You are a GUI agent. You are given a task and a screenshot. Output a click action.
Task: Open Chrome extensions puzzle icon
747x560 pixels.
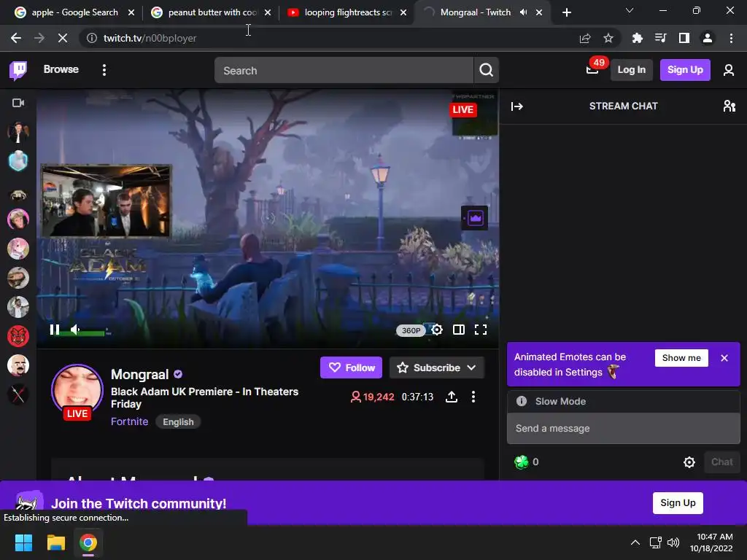coord(637,38)
